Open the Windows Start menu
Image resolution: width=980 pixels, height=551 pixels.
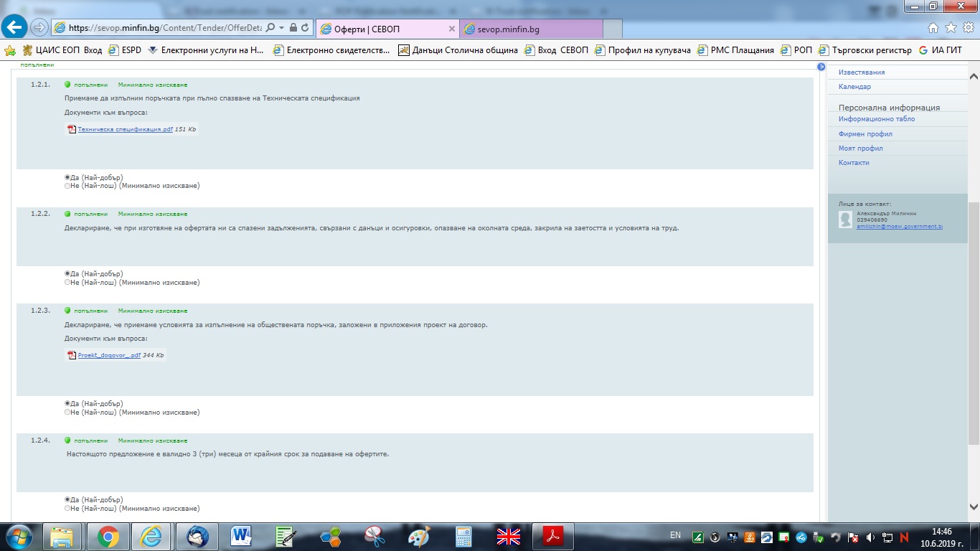18,537
